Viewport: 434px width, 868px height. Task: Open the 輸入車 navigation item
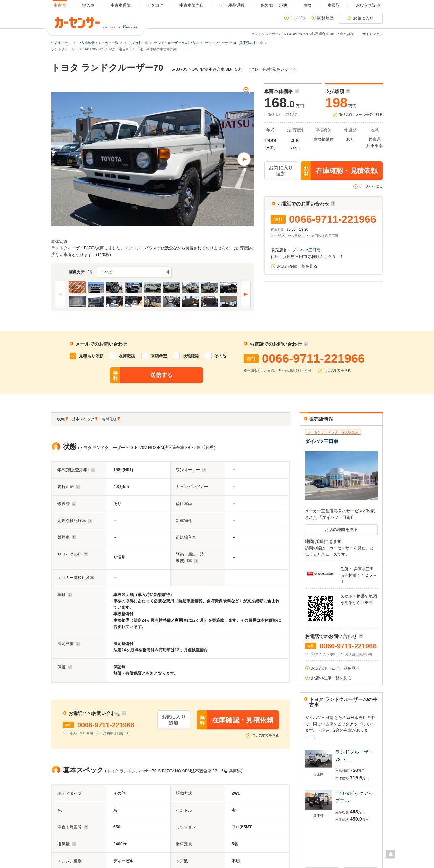88,5
